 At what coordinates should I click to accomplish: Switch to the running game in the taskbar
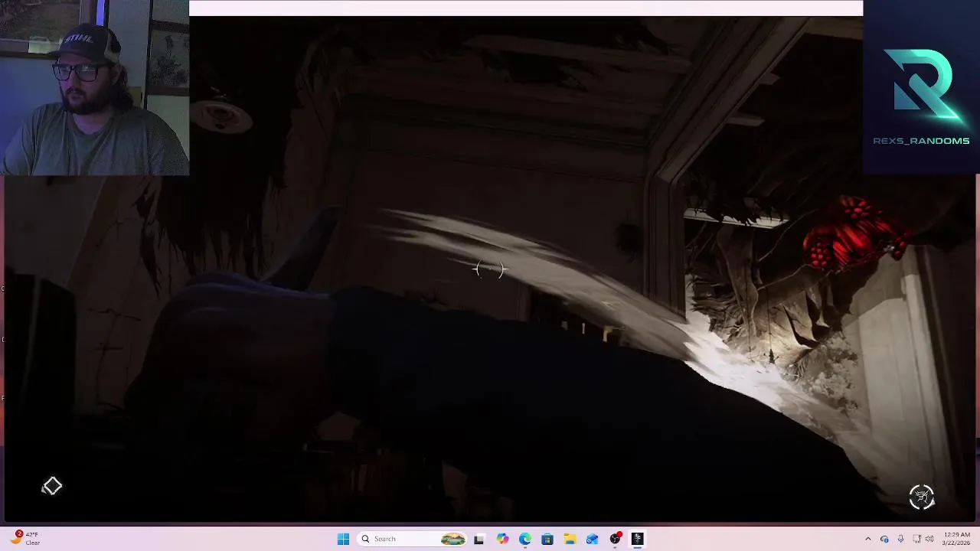(637, 539)
